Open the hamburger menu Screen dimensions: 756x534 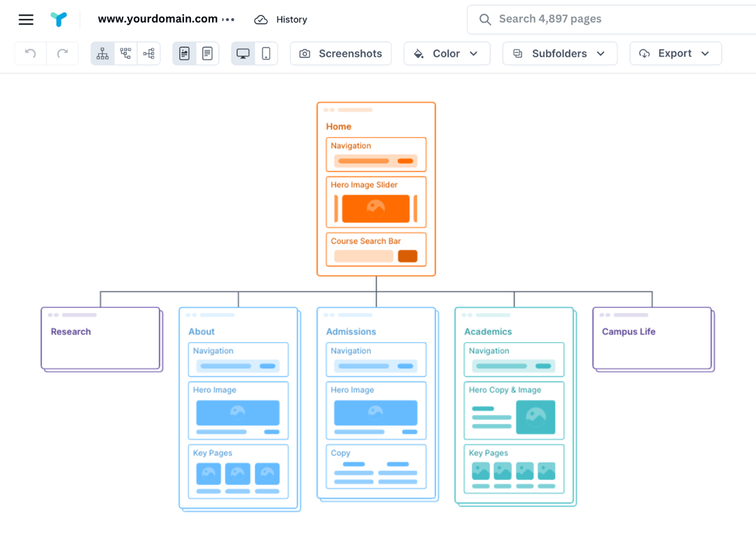(x=26, y=20)
